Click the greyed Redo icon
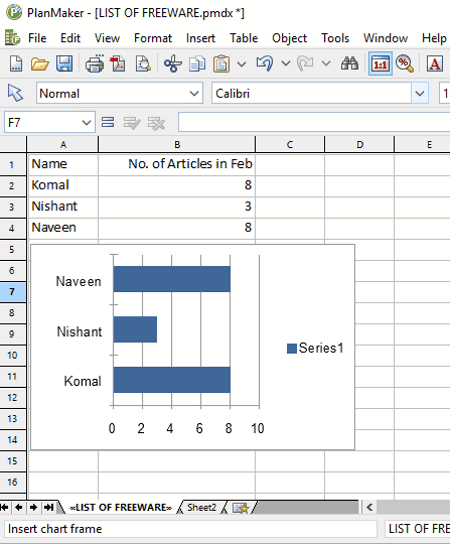The height and width of the screenshot is (544, 450). [x=305, y=63]
